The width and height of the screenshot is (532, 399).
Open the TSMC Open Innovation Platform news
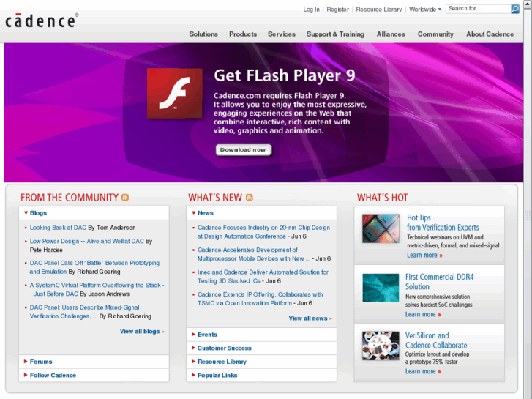(261, 299)
